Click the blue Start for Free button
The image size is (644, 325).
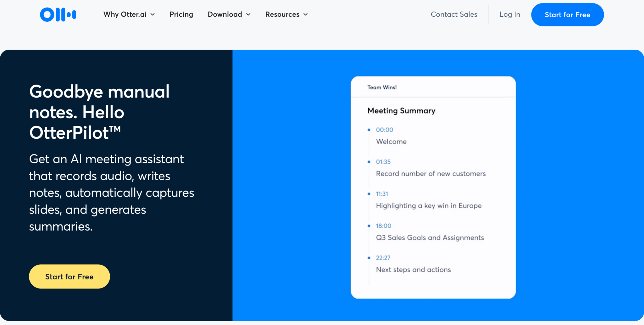(x=567, y=14)
